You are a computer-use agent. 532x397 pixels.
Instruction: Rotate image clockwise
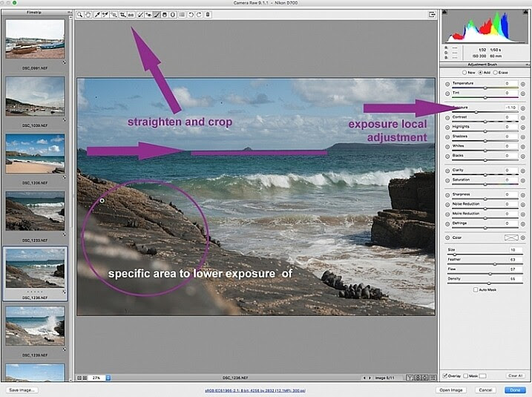pyautogui.click(x=199, y=15)
